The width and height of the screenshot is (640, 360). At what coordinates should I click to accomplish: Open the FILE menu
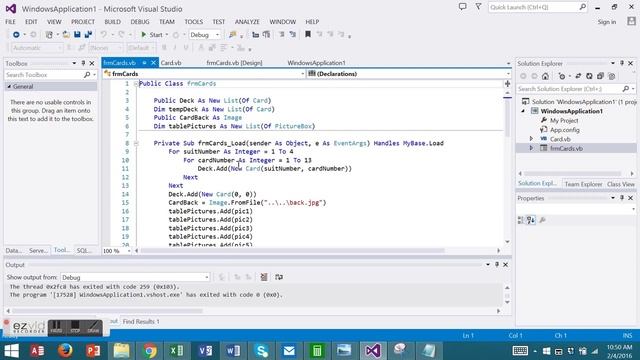coord(11,22)
